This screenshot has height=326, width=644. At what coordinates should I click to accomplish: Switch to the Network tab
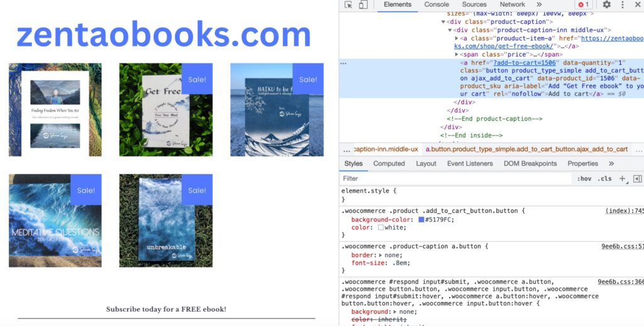coord(512,4)
